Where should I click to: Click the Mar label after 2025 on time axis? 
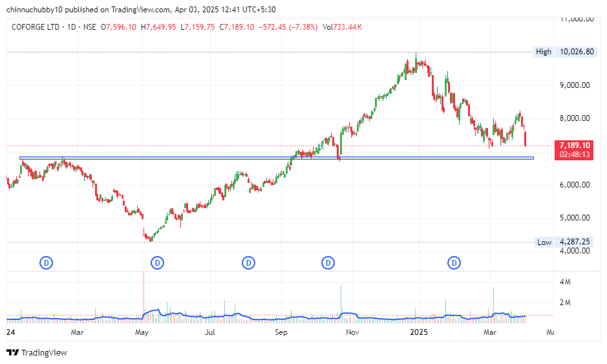point(490,332)
